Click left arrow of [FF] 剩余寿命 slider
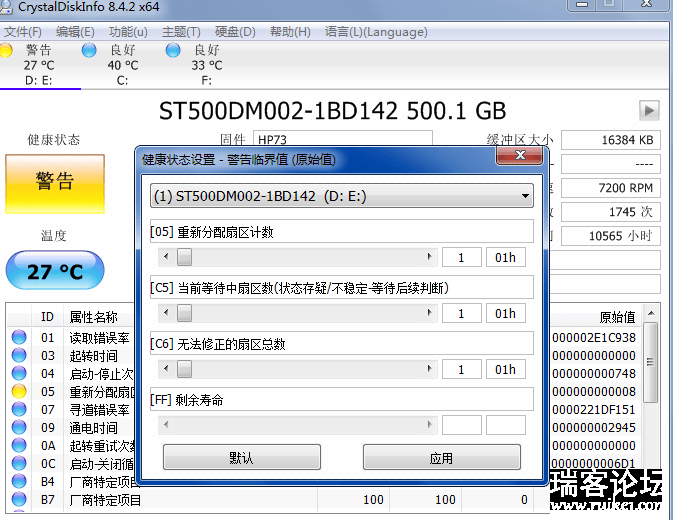The width and height of the screenshot is (673, 520). 166,425
